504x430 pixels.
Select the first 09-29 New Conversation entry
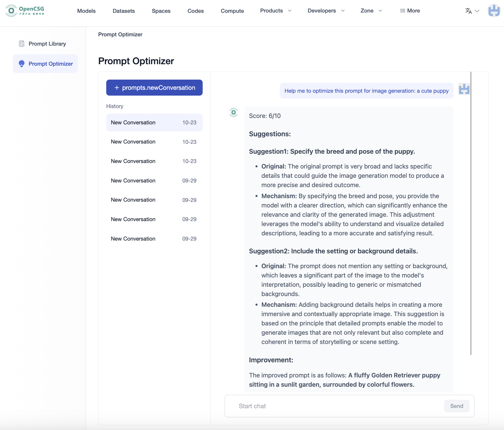pos(154,180)
